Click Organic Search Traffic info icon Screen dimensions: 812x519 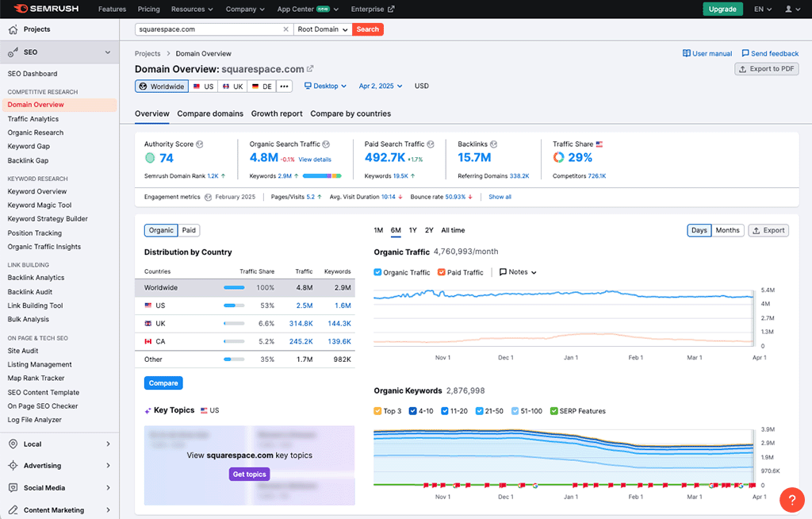click(326, 144)
